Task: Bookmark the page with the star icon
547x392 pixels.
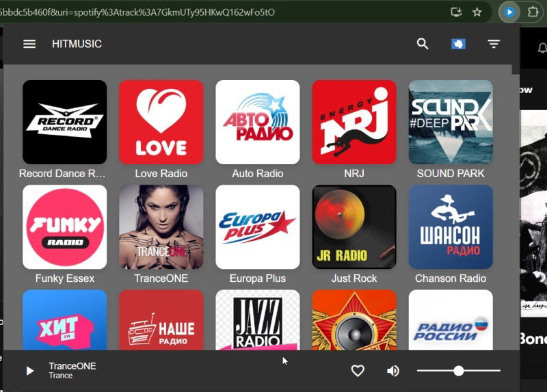Action: coord(477,12)
